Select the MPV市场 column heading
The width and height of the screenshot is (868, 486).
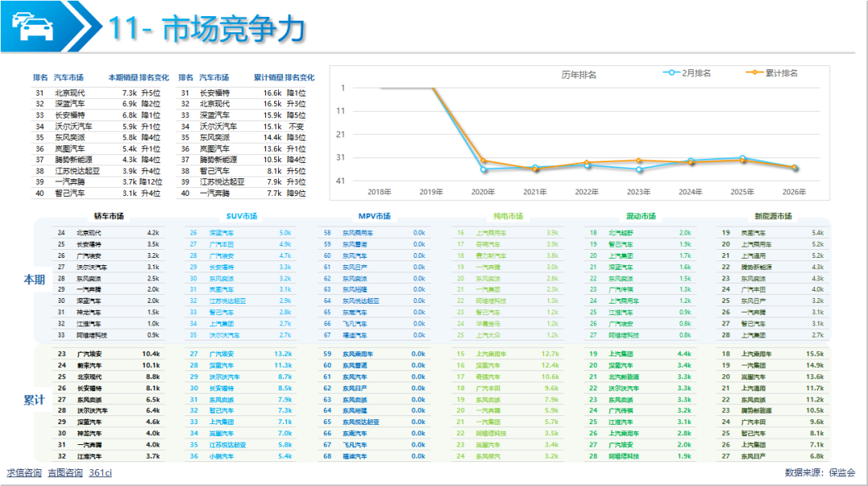[375, 216]
